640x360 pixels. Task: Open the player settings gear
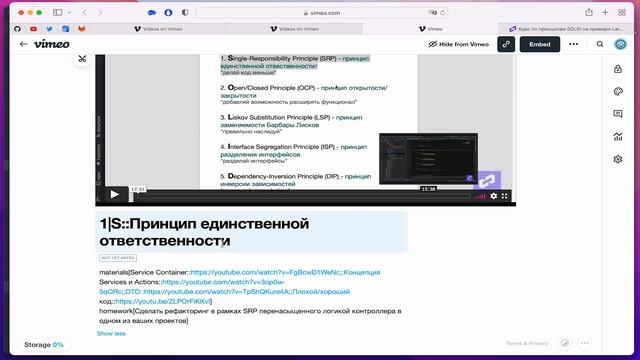(x=493, y=196)
